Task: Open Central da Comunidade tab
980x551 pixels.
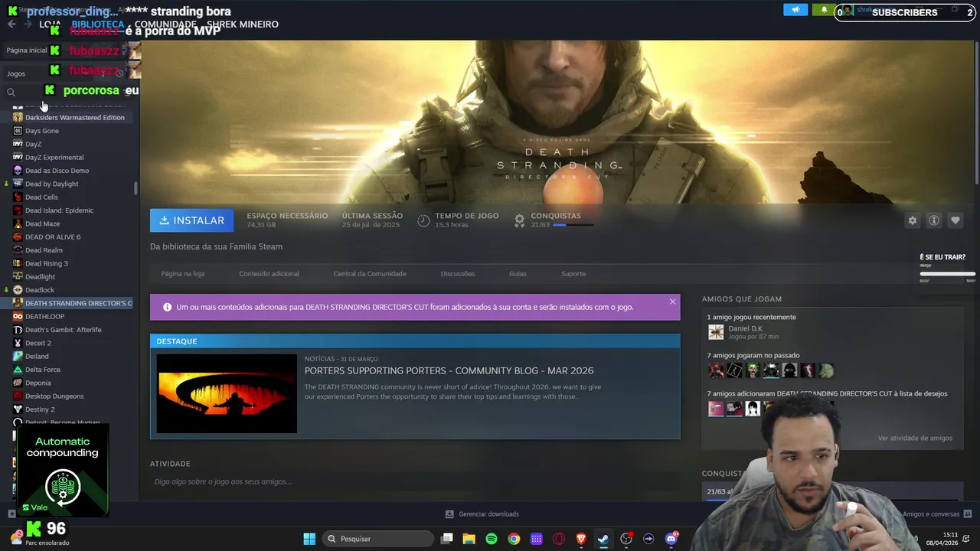Action: pyautogui.click(x=370, y=274)
